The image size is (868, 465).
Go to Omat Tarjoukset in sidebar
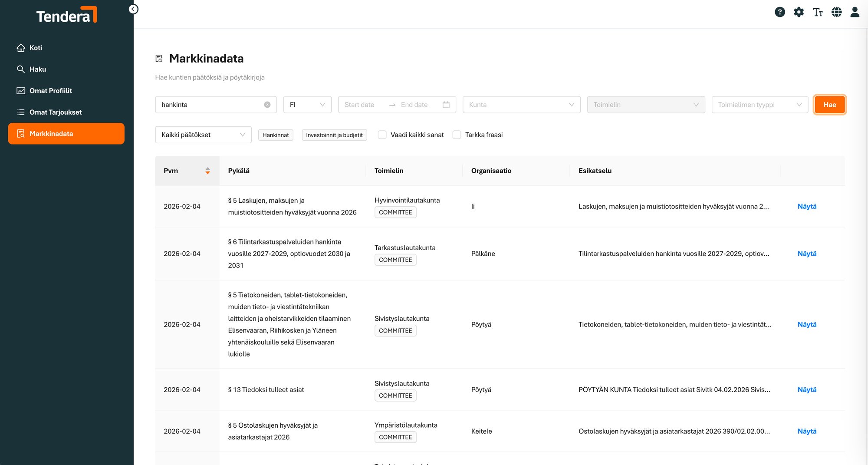tap(55, 112)
